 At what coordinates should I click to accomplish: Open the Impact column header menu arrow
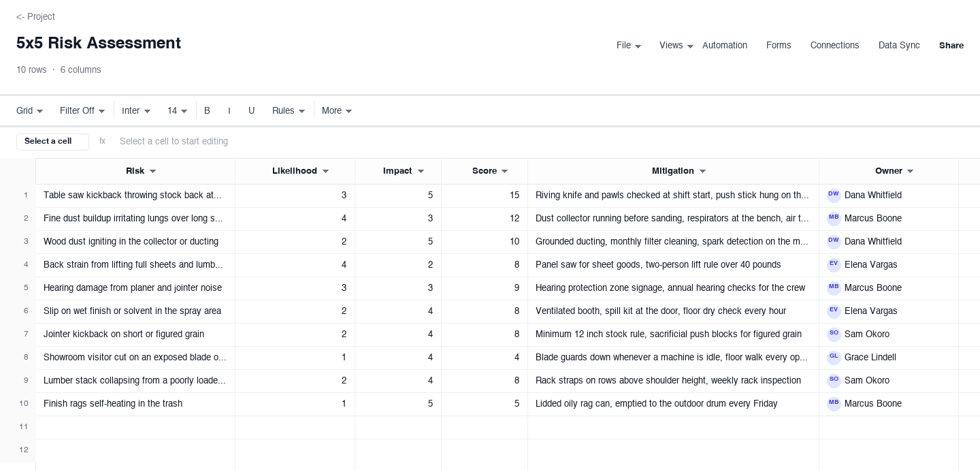pos(421,172)
